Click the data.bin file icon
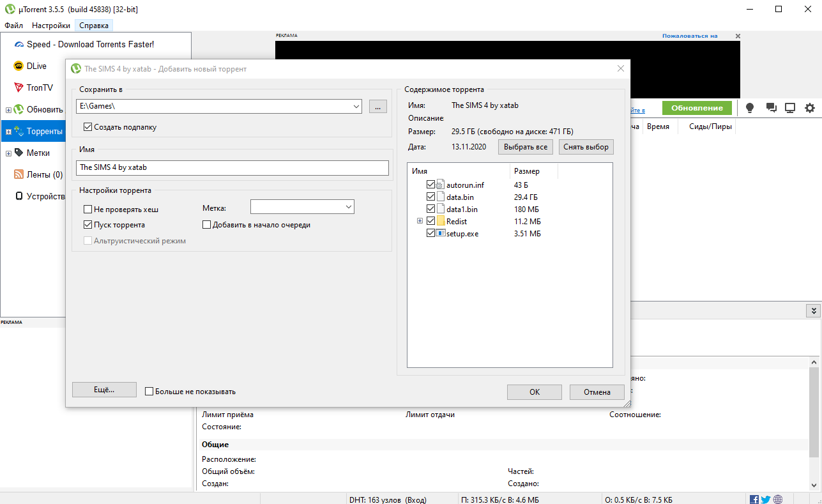The height and width of the screenshot is (504, 822). (441, 197)
